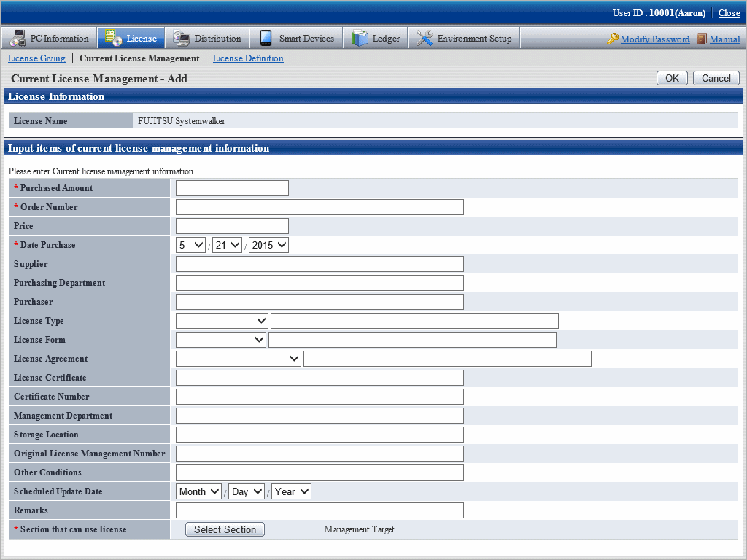Click Original License Management Number field

(320, 454)
